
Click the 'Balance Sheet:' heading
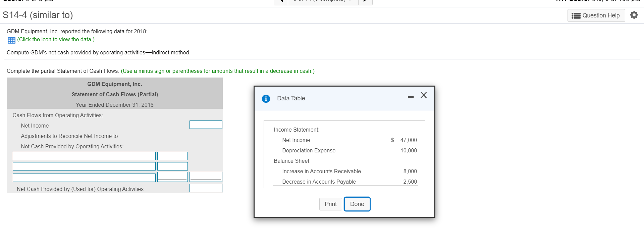[292, 161]
